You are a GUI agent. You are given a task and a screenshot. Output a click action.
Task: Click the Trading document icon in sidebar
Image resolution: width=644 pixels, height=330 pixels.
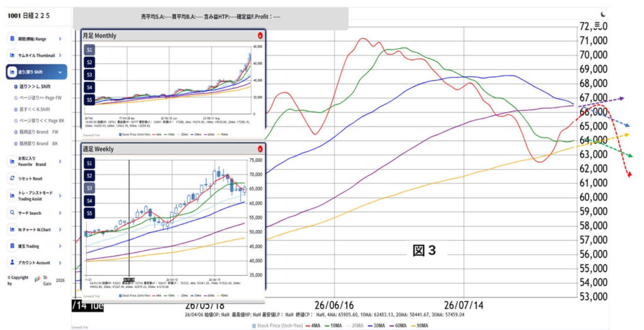[13, 246]
